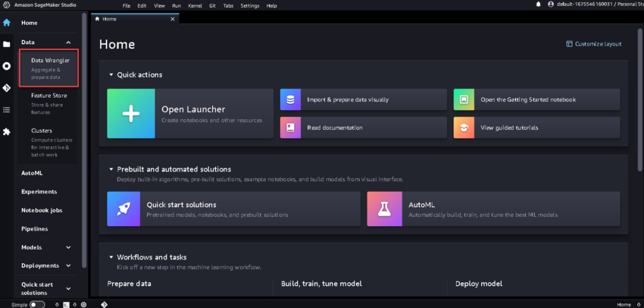The height and width of the screenshot is (308, 644).
Task: Toggle the Simple interface mode switch
Action: tap(37, 305)
